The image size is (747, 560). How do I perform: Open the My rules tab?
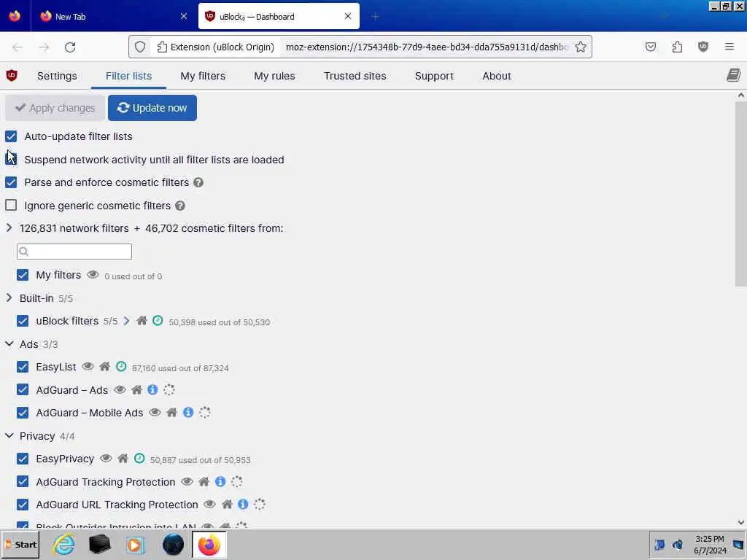pyautogui.click(x=274, y=76)
